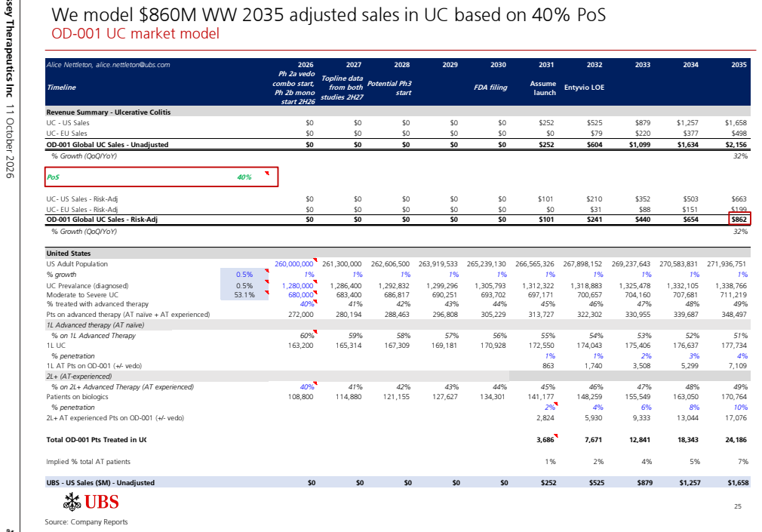Click the 'United States' section header
The width and height of the screenshot is (762, 532).
pos(69,254)
